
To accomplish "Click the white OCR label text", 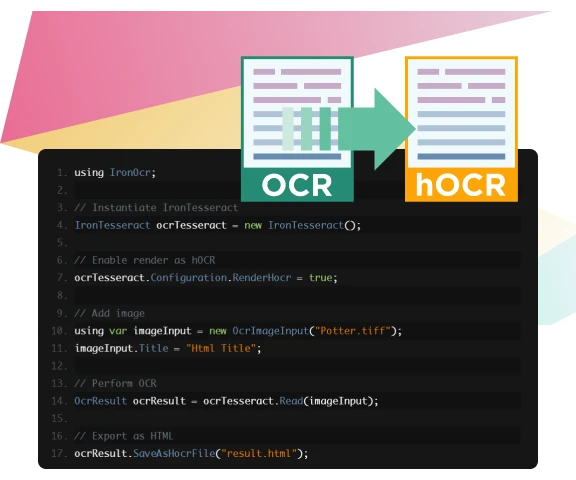I will coord(297,185).
